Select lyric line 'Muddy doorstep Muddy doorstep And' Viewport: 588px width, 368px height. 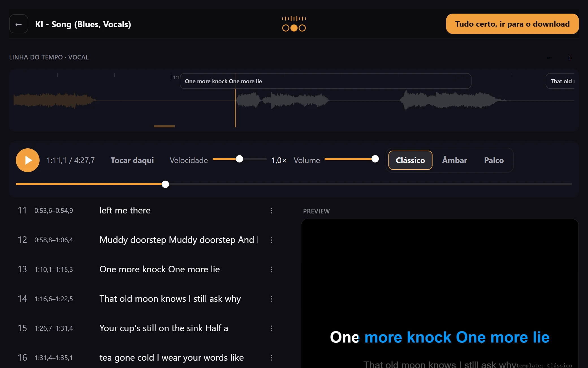179,240
